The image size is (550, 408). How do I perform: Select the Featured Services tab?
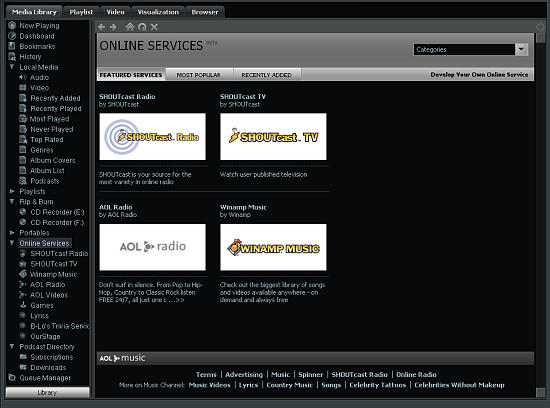click(131, 75)
